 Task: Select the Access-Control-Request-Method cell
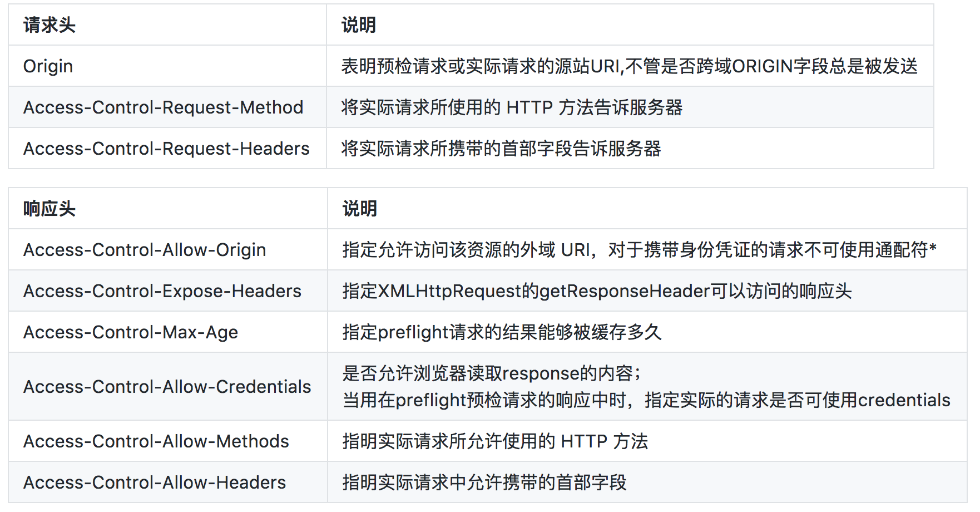click(163, 107)
